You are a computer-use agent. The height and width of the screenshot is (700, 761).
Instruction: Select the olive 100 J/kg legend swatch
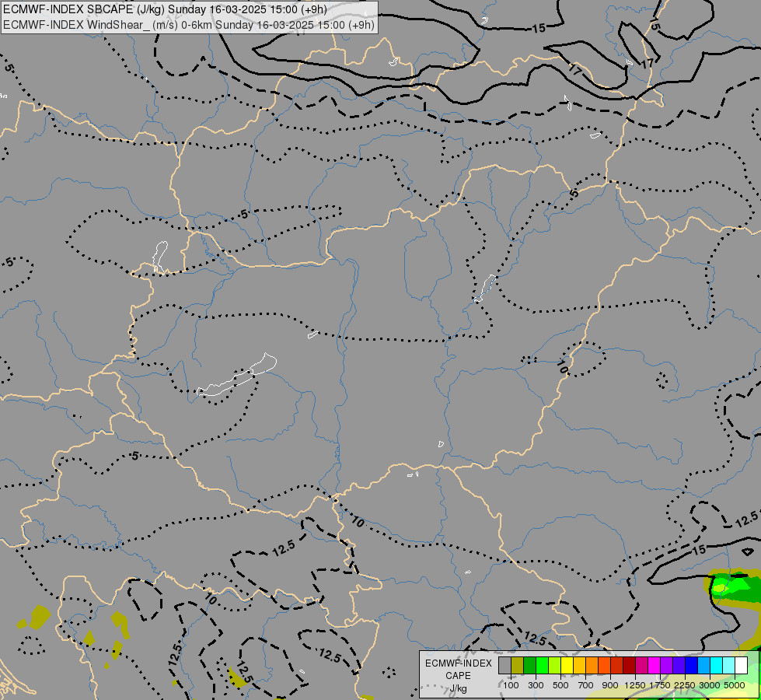(x=518, y=666)
